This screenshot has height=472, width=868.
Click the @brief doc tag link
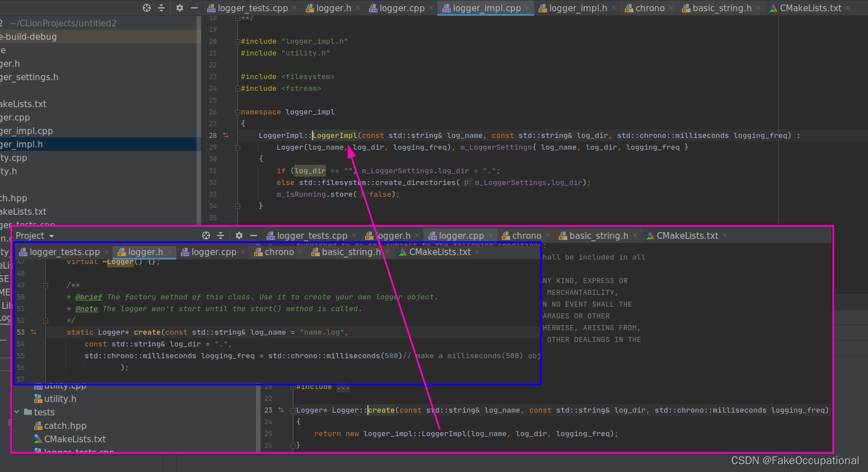[x=89, y=297]
